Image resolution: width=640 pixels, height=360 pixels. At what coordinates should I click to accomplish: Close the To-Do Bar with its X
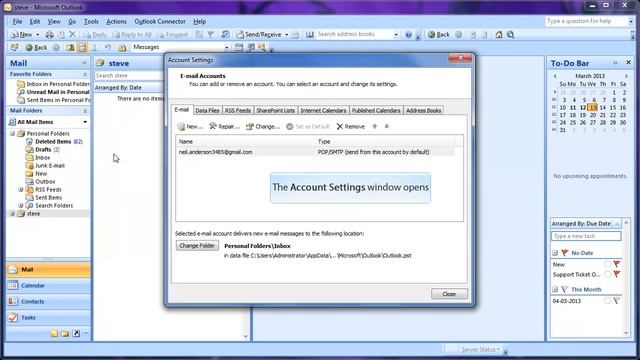pyautogui.click(x=628, y=62)
